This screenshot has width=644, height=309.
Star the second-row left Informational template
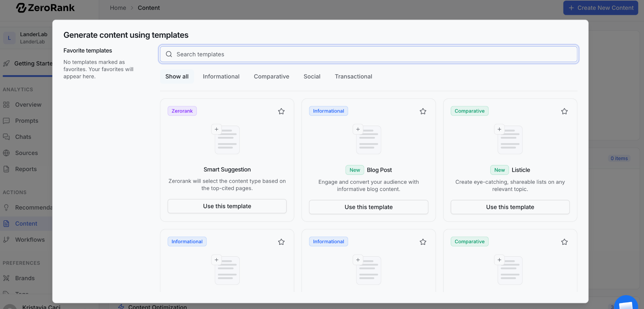click(281, 242)
